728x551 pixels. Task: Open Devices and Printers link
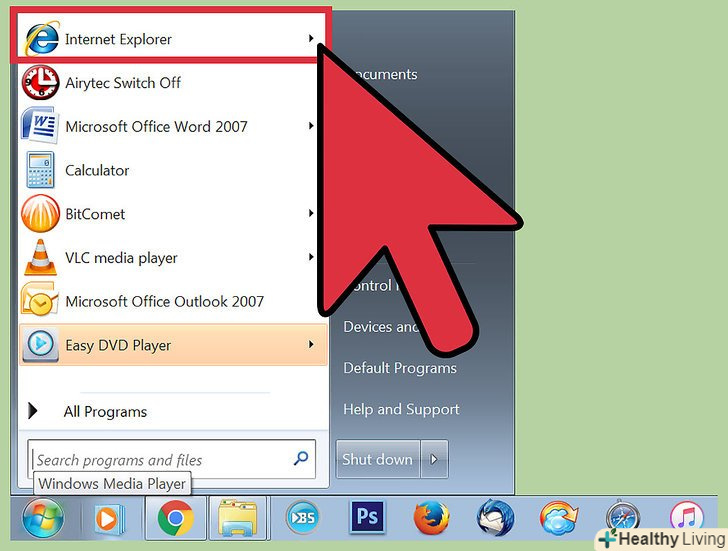[x=381, y=327]
